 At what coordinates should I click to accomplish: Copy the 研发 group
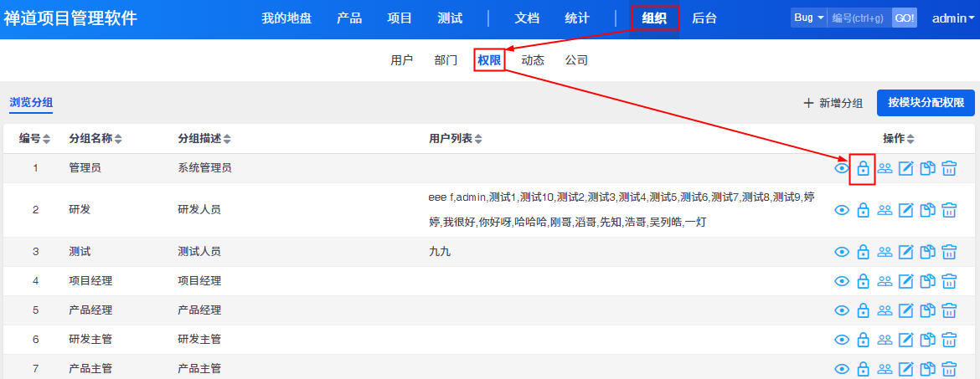(927, 210)
